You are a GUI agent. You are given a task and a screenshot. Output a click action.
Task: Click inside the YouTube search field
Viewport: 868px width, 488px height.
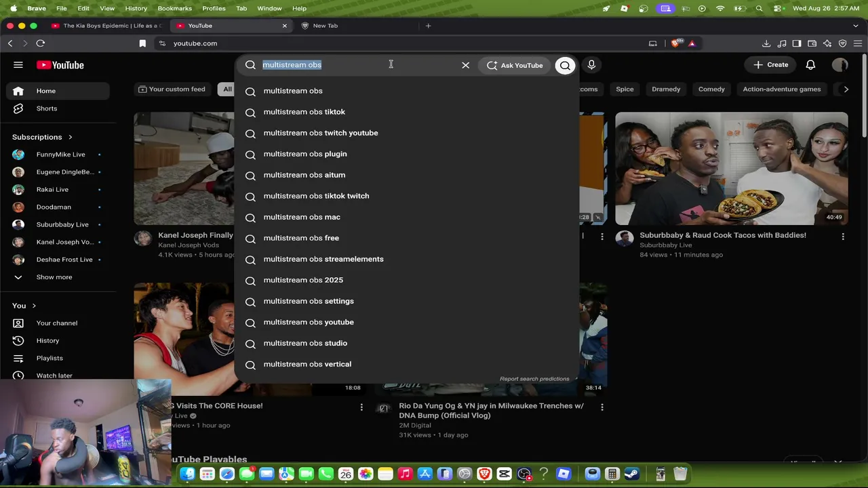tap(359, 65)
